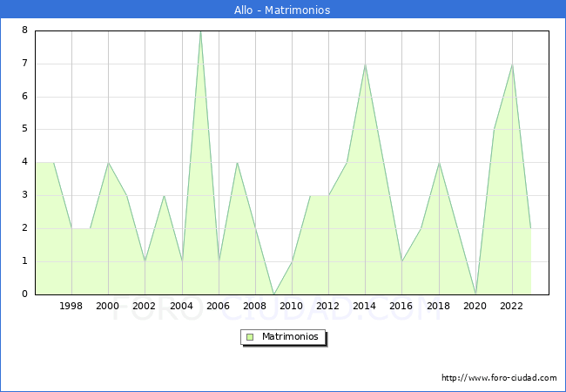566x392 pixels.
Task: Select the 2014 x-axis label
Action: tap(365, 306)
